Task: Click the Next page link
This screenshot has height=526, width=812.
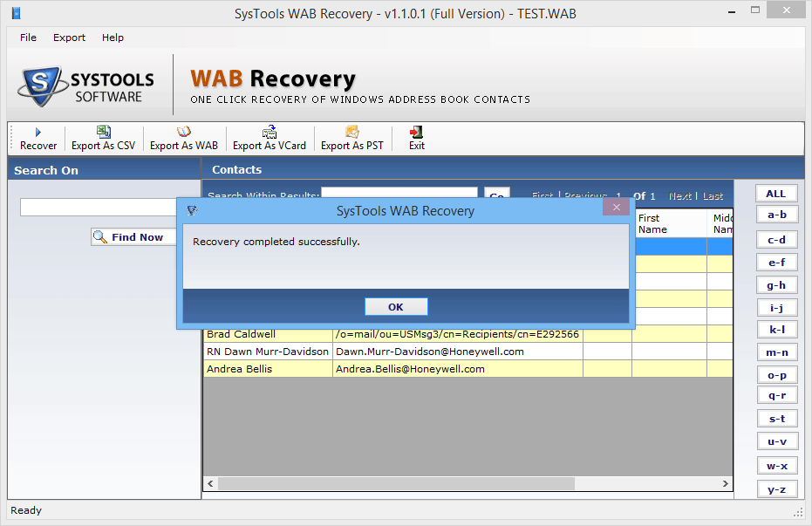Action: (680, 195)
